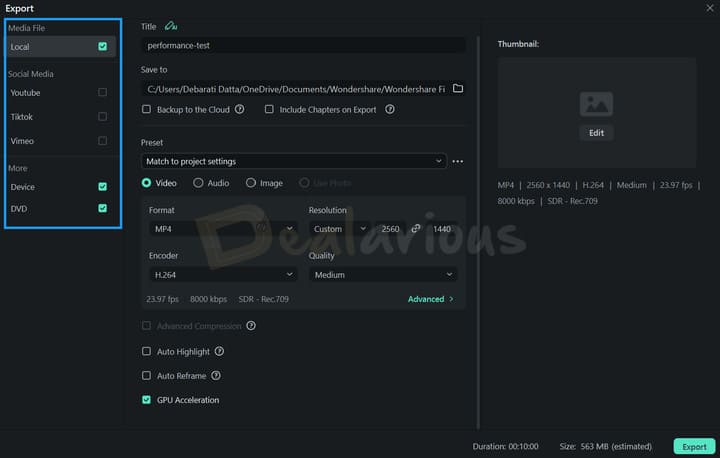Open Auto Highlight help icon
The height and width of the screenshot is (458, 720).
point(219,351)
